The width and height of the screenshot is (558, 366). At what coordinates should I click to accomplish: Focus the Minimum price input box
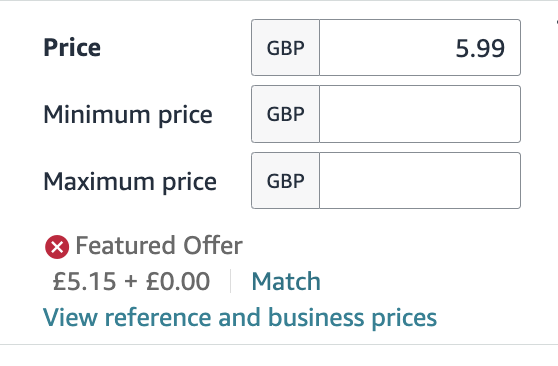420,114
